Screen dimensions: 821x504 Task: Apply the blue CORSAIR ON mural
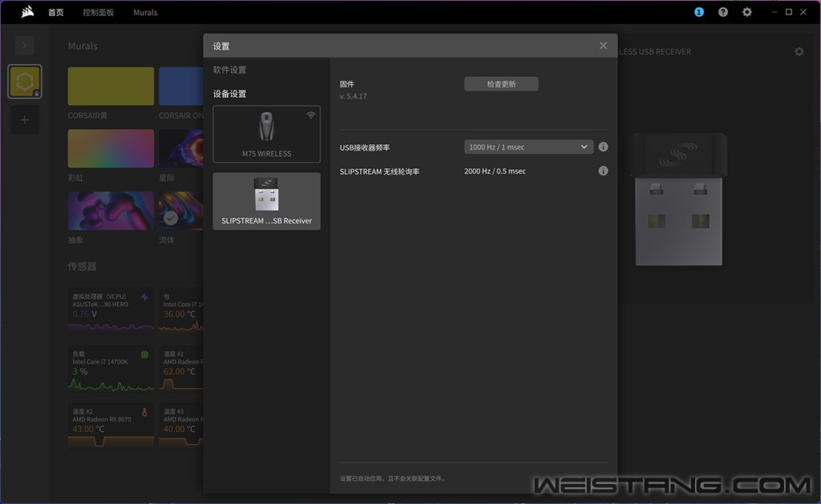pos(181,86)
